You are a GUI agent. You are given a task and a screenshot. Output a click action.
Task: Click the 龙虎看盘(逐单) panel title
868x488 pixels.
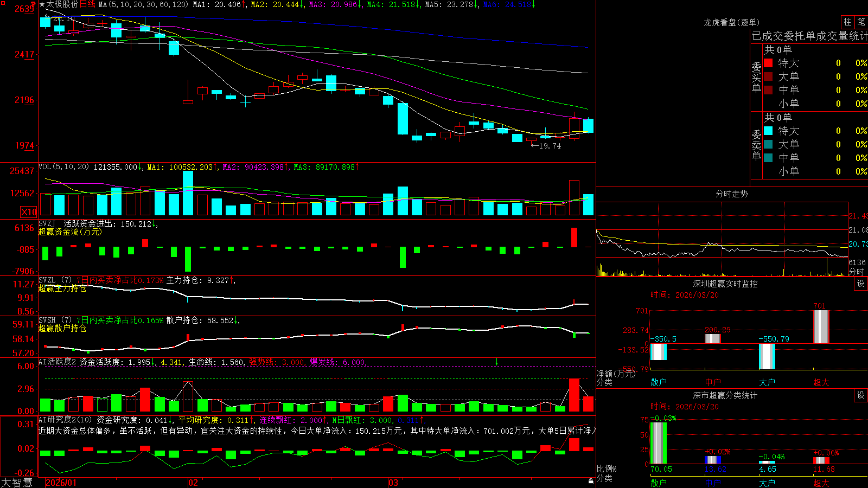pyautogui.click(x=731, y=22)
